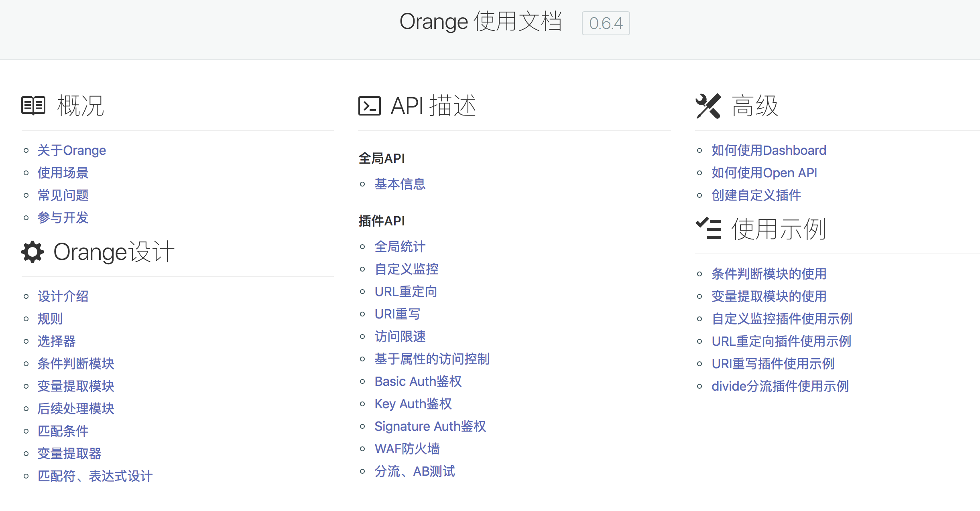Screen dimensions: 980x511
Task: Open the 关于Orange link
Action: click(71, 150)
